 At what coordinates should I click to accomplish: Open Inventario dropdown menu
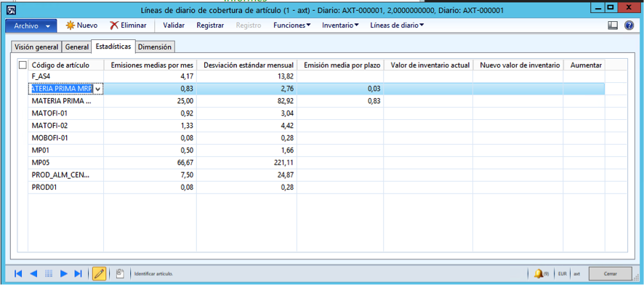(340, 25)
